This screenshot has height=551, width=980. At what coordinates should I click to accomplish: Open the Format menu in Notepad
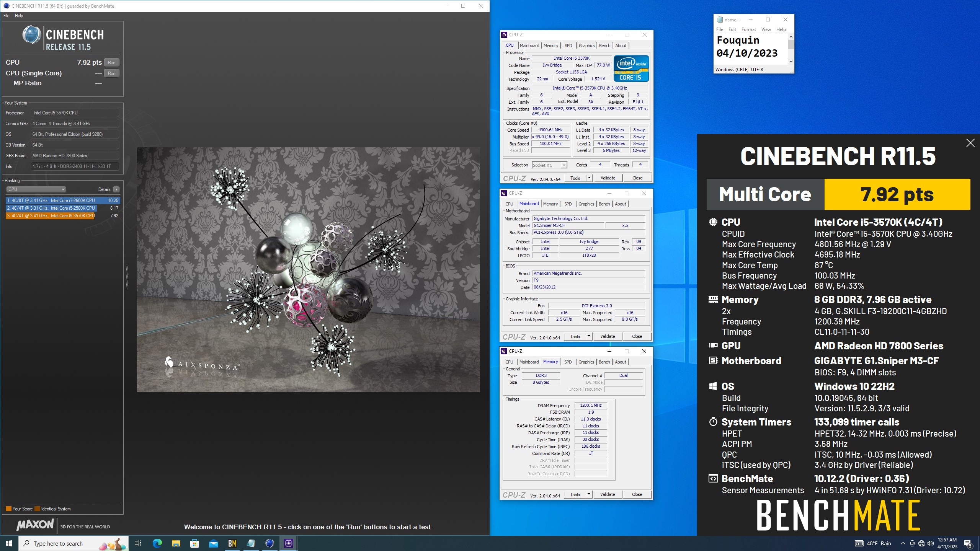point(748,29)
